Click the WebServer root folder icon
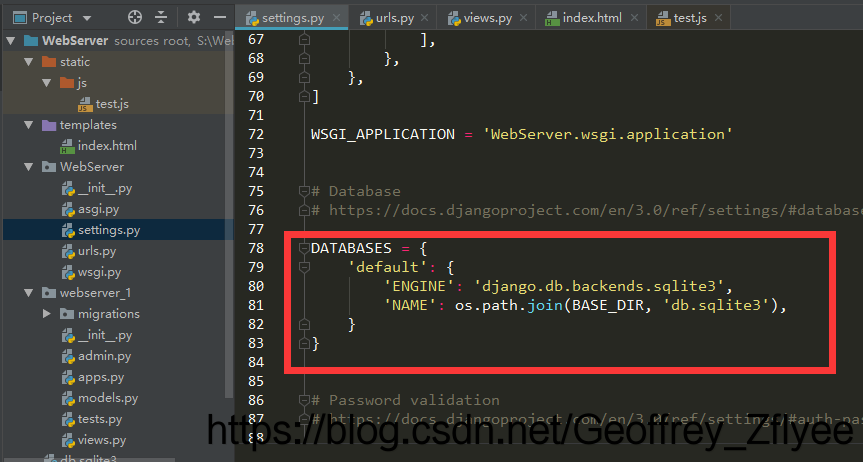Image resolution: width=863 pixels, height=462 pixels. point(31,41)
